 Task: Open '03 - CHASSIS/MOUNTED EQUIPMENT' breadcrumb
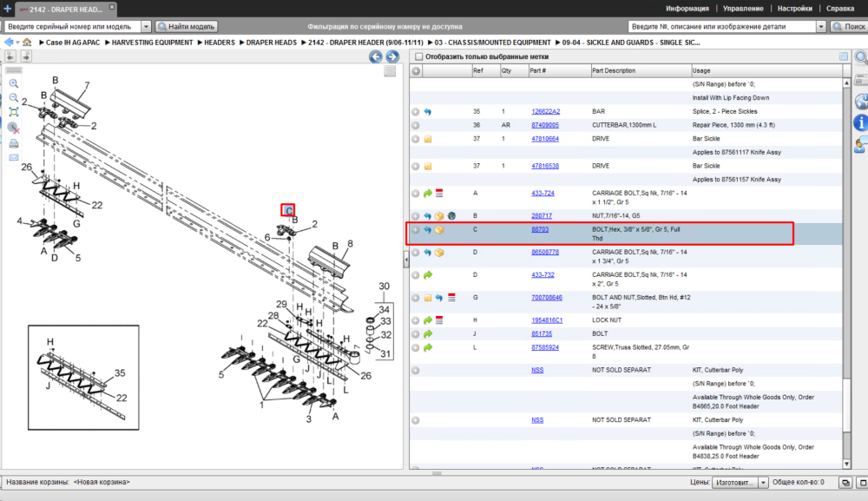click(493, 43)
